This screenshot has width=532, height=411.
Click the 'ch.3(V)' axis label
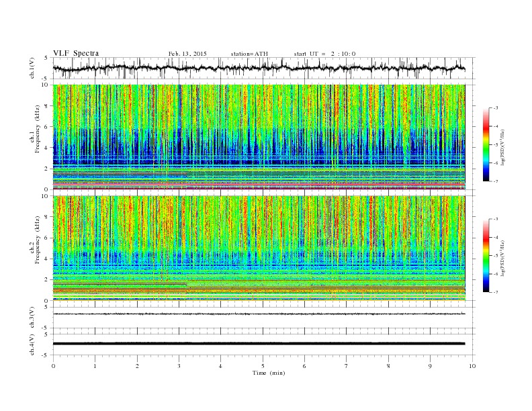point(32,318)
